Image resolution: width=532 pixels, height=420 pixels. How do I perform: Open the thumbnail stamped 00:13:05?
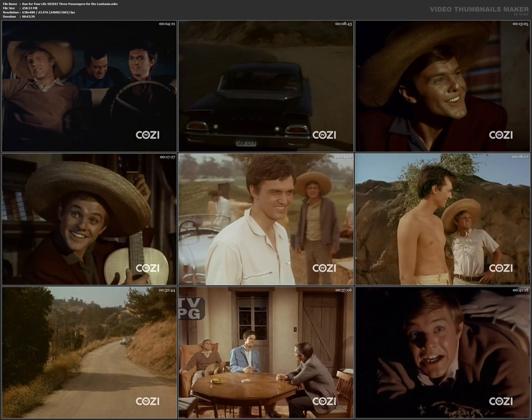coord(442,86)
